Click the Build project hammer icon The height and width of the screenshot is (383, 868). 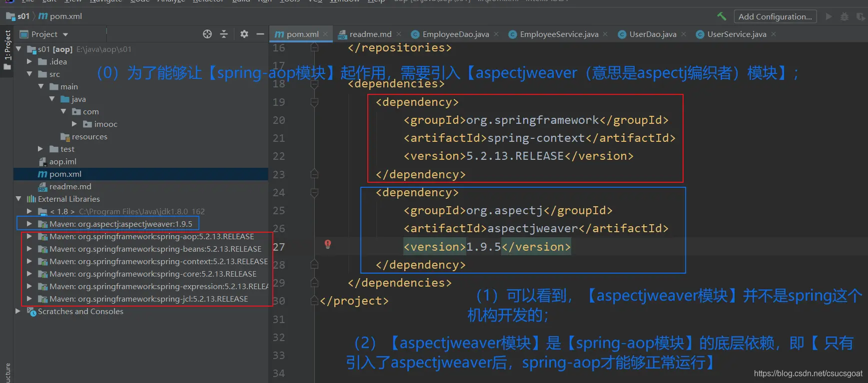click(x=721, y=16)
